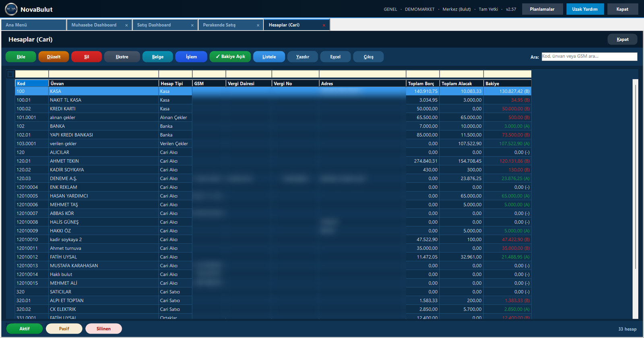Close the Hesaplar panel with its Kapat button
This screenshot has width=644, height=338.
[622, 39]
